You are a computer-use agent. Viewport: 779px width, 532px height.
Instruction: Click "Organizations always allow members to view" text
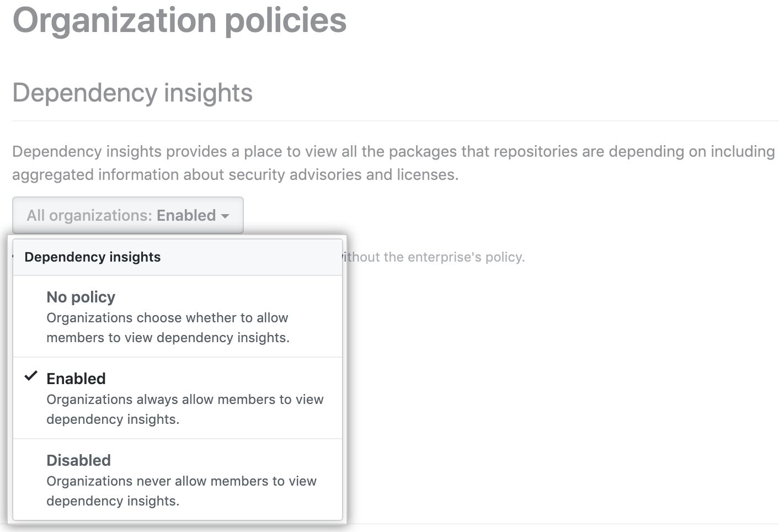pyautogui.click(x=185, y=400)
